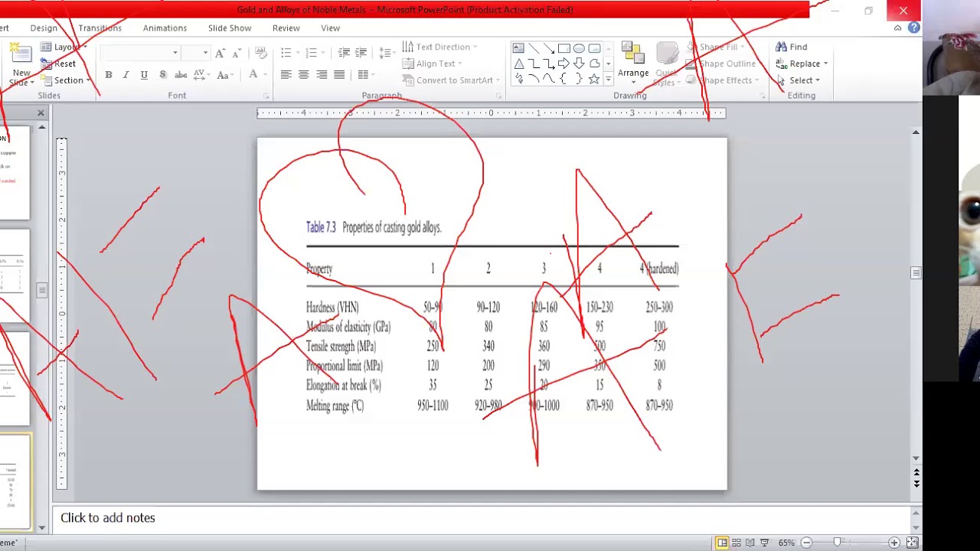The image size is (980, 551).
Task: Click to add notes field
Action: click(481, 518)
